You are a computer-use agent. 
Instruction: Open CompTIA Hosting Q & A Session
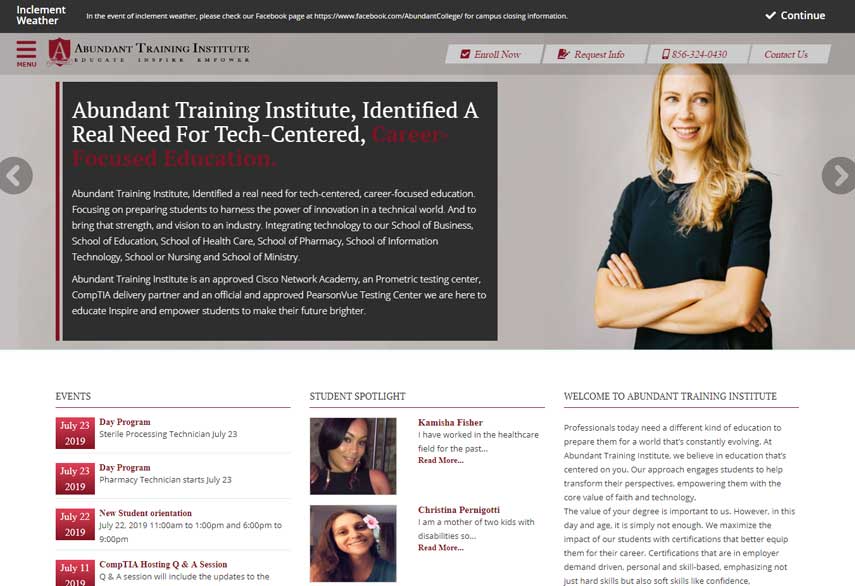(163, 564)
